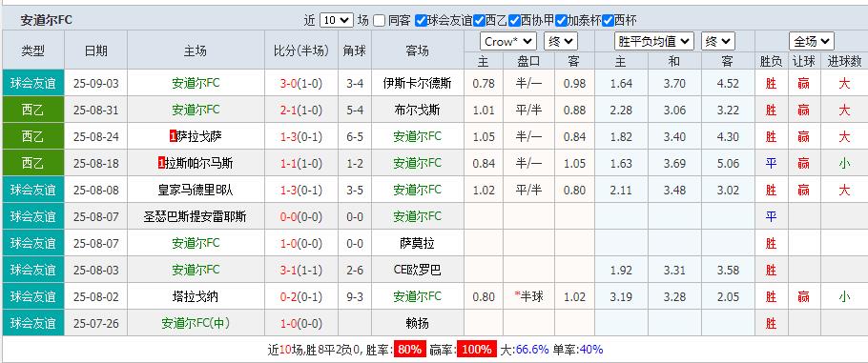The height and width of the screenshot is (363, 868).
Task: Click the 球会友谊 type cell on 25-09-03
Action: pyautogui.click(x=33, y=83)
